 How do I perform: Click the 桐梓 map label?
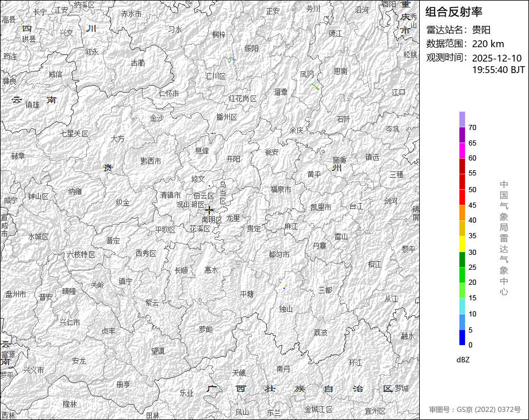coord(218,35)
